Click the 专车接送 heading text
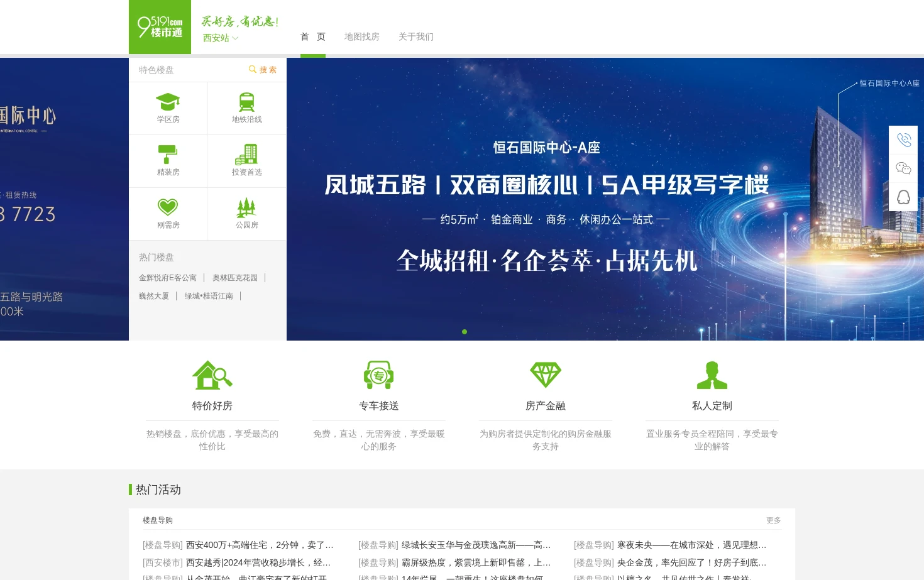This screenshot has width=924, height=580. point(378,406)
